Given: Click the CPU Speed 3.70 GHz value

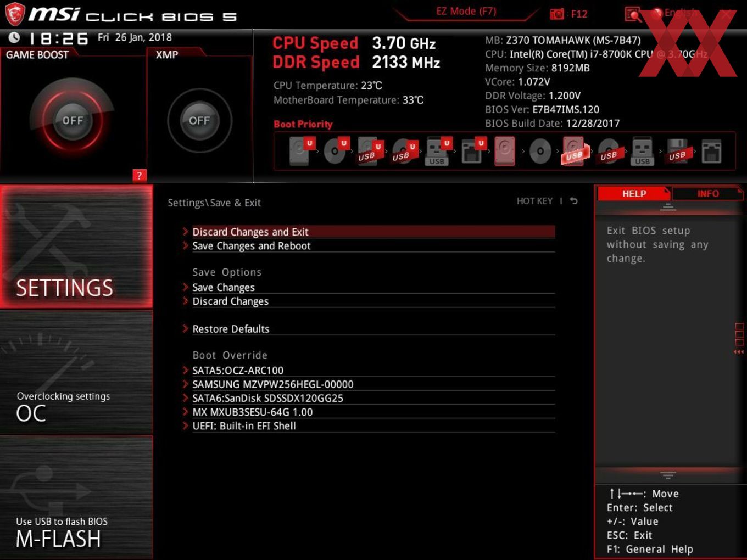Looking at the screenshot, I should (404, 43).
